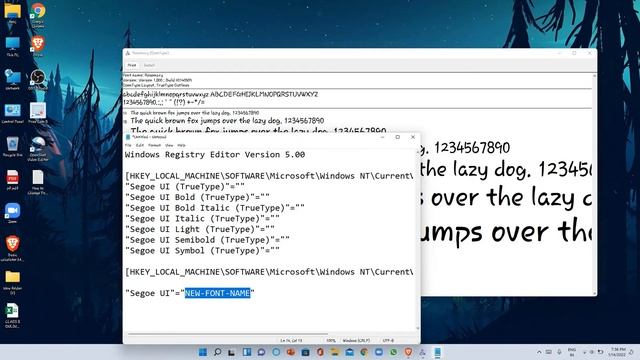Click the ENG language indicator

point(572,352)
